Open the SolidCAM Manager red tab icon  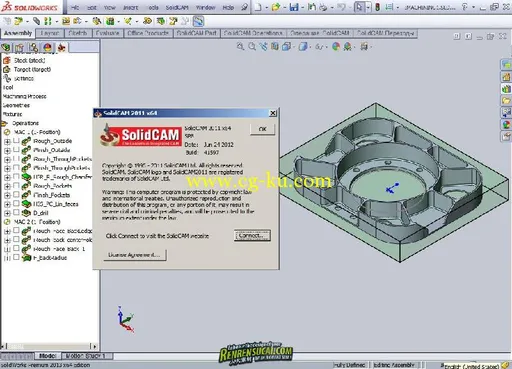tap(61, 48)
